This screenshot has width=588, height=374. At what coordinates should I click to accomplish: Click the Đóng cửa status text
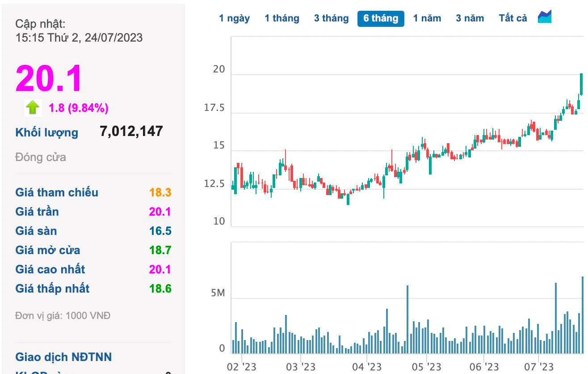tap(41, 157)
